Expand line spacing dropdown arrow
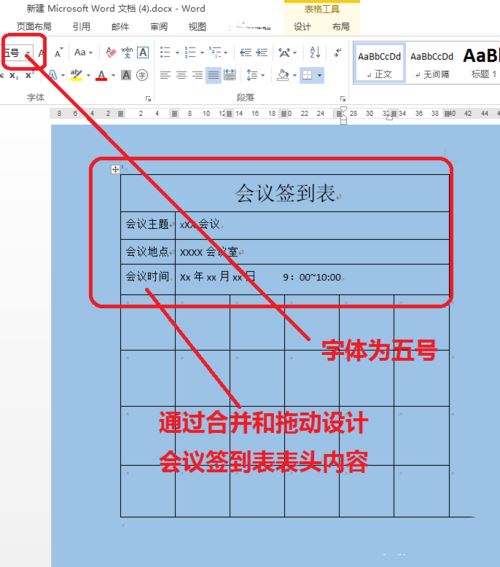 click(263, 76)
